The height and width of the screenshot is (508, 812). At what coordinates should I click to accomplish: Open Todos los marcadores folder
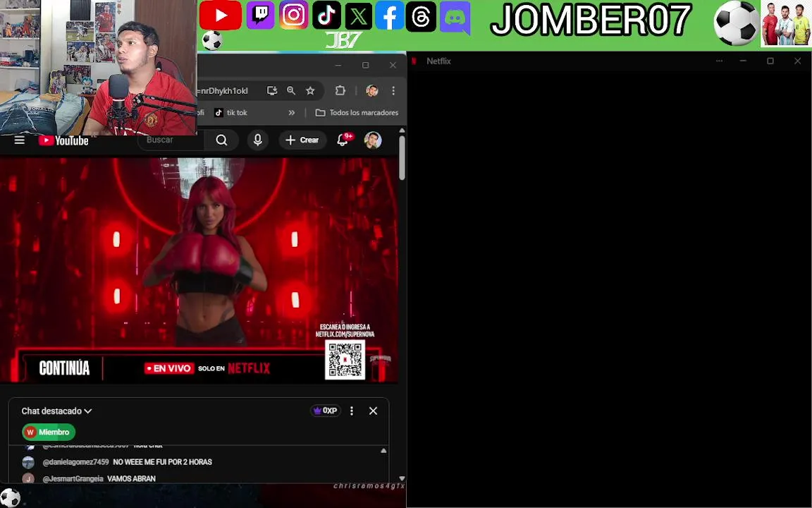357,112
